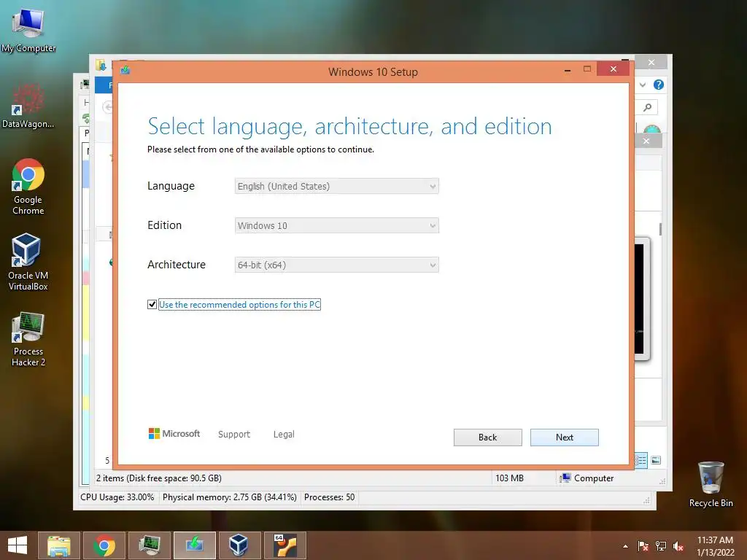The width and height of the screenshot is (747, 560).
Task: Click the network tray icon
Action: click(x=661, y=546)
